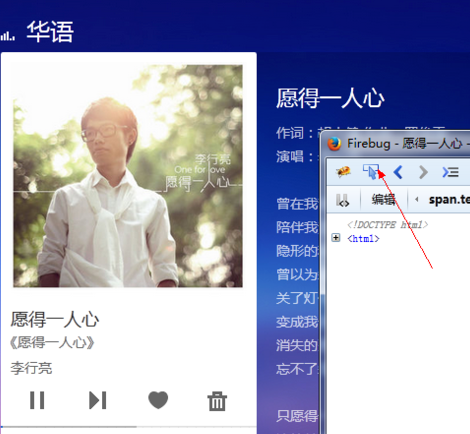Select the <html> tag in the HTML tree
The width and height of the screenshot is (470, 434).
tap(363, 239)
